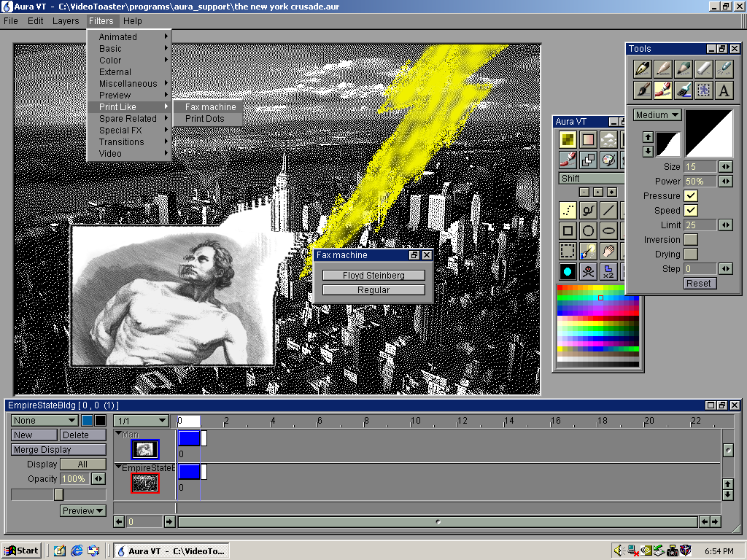The width and height of the screenshot is (747, 560).
Task: Expand the Special FX submenu
Action: coord(129,130)
